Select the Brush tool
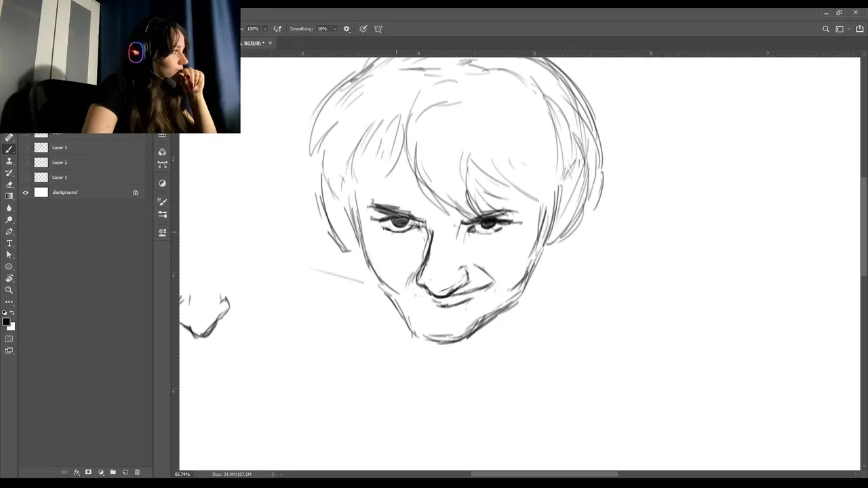Viewport: 868px width, 488px height. pyautogui.click(x=9, y=150)
